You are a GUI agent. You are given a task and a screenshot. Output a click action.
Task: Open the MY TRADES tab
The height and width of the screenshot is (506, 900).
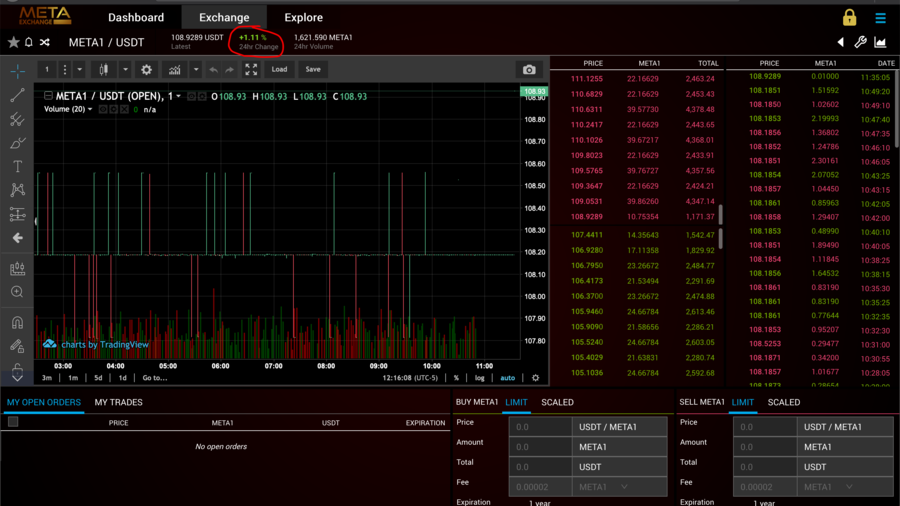tap(118, 402)
